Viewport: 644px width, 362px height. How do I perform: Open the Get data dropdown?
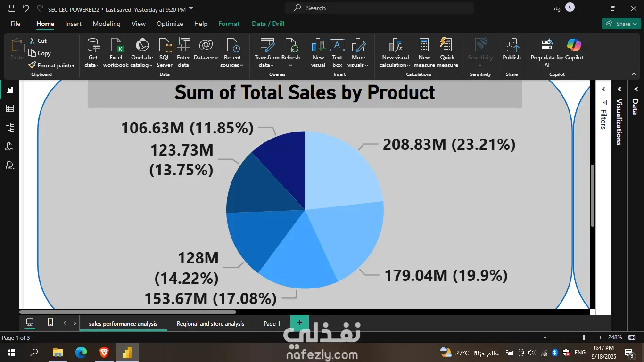(x=93, y=53)
